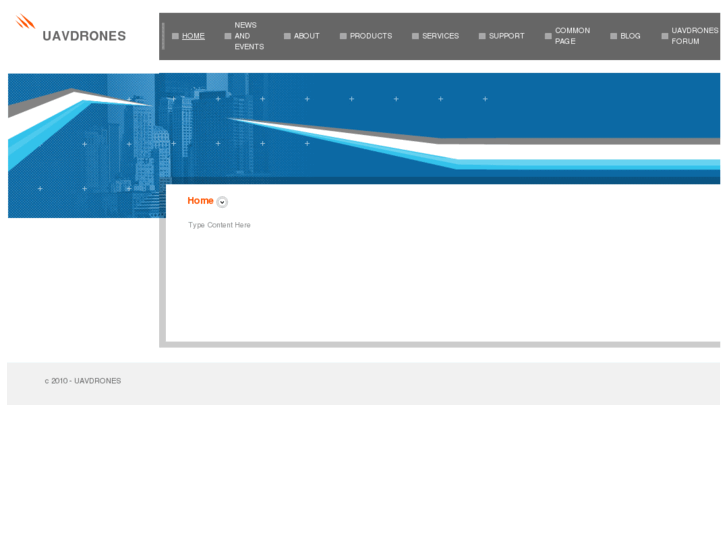The image size is (727, 545).
Task: Click the UAVDRONES site title
Action: (x=84, y=36)
